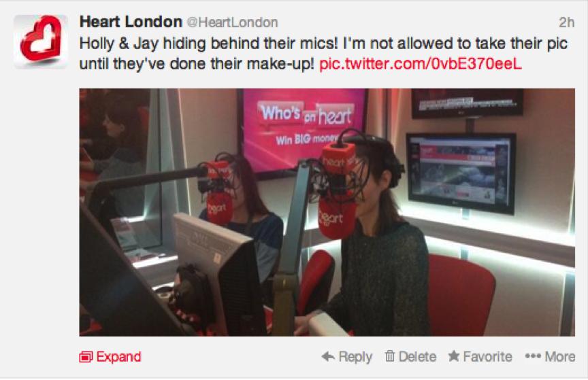Open the More options menu label

[560, 356]
